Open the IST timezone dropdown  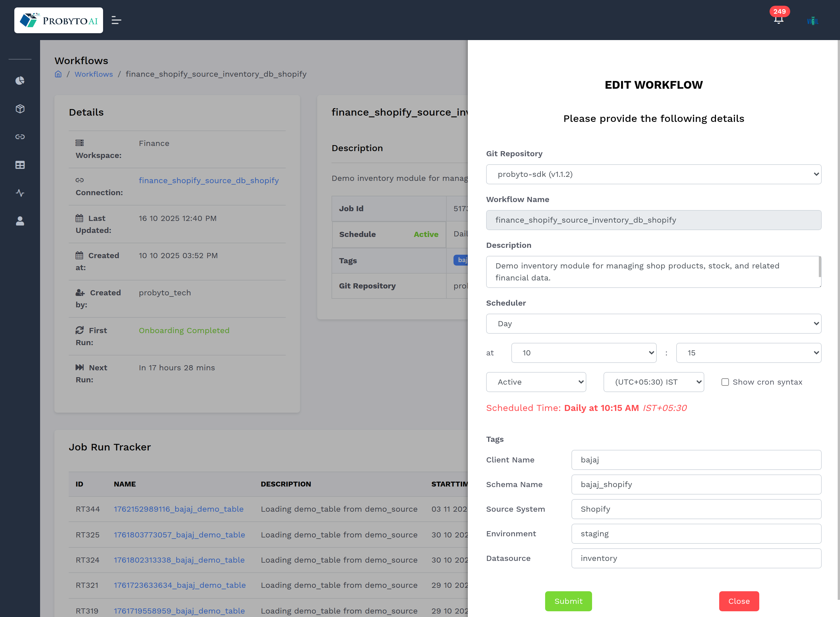(x=653, y=382)
